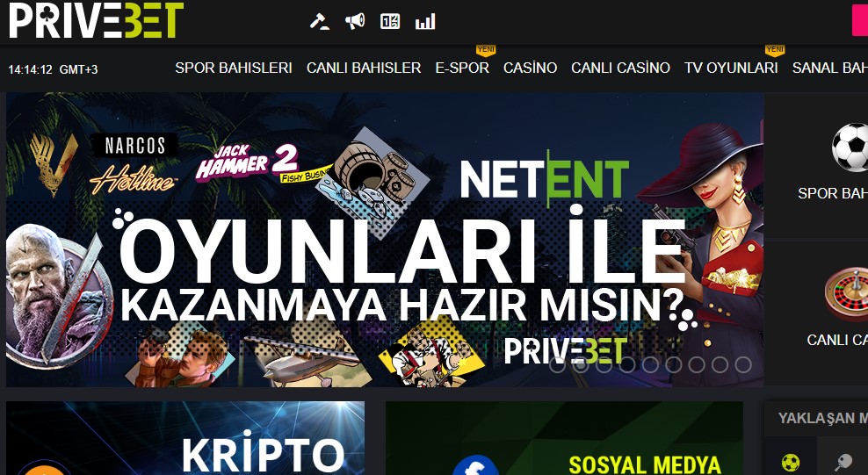
Task: Select the ninth banner slide dot
Action: click(x=743, y=365)
